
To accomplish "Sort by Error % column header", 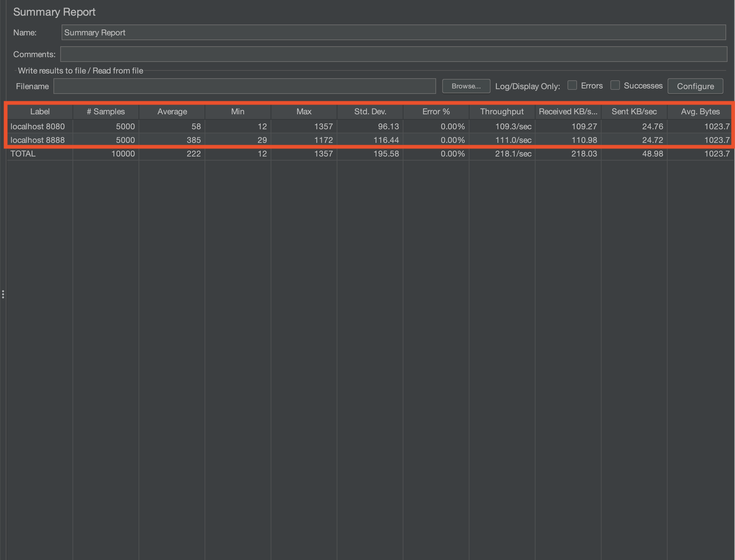I will pos(436,112).
